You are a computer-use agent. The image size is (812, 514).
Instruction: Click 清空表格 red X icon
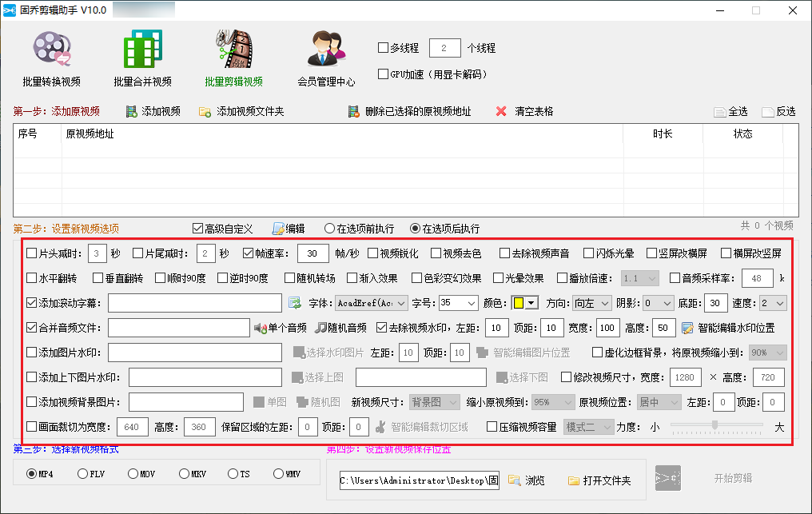click(x=501, y=112)
